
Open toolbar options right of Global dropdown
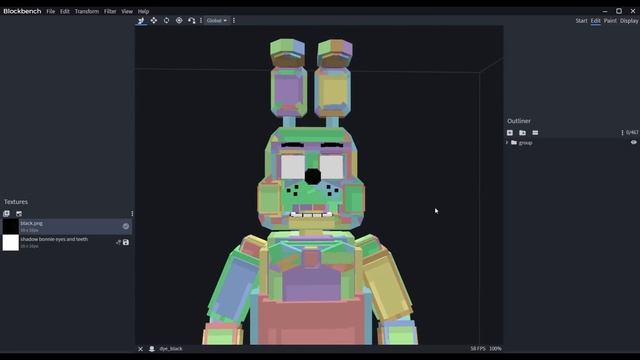[234, 20]
